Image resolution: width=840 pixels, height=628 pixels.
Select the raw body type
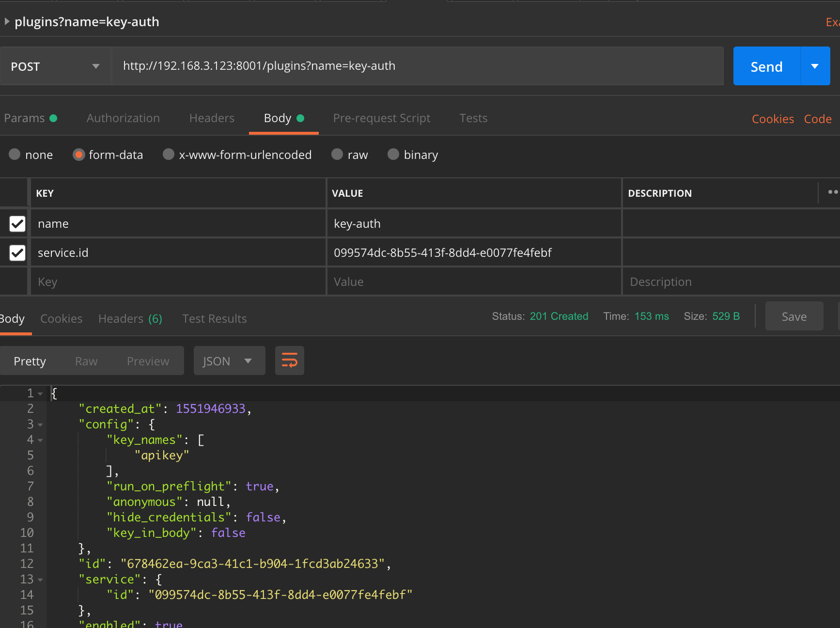(337, 154)
